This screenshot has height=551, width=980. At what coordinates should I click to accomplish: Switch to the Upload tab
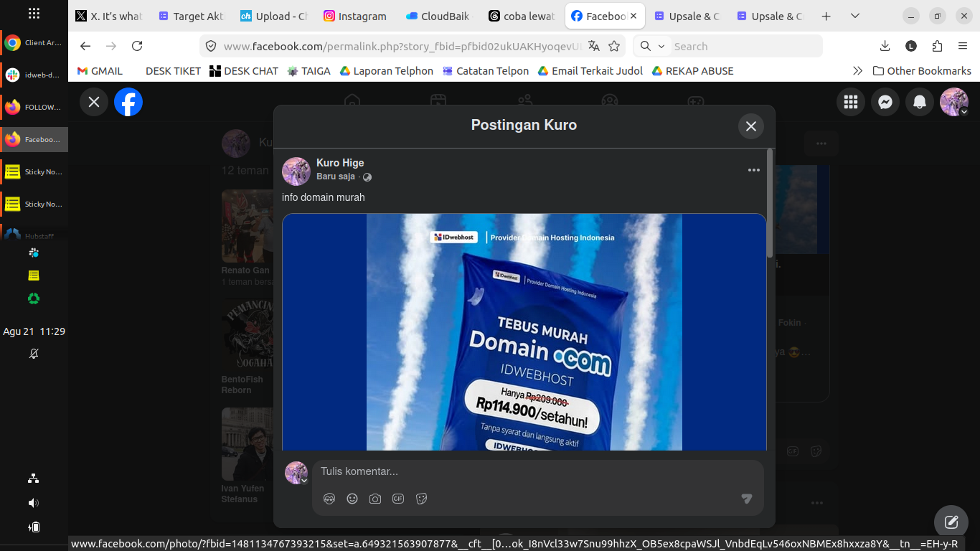(x=274, y=16)
